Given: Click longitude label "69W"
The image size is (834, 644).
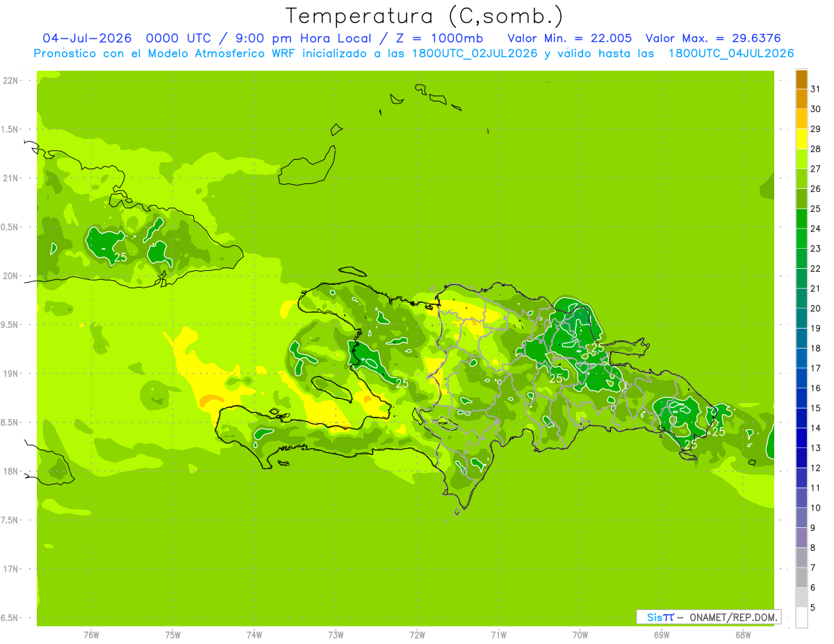Looking at the screenshot, I should [662, 634].
